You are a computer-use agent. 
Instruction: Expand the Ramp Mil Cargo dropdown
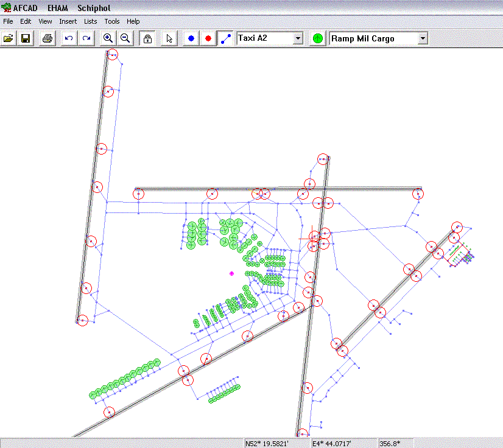coord(423,38)
